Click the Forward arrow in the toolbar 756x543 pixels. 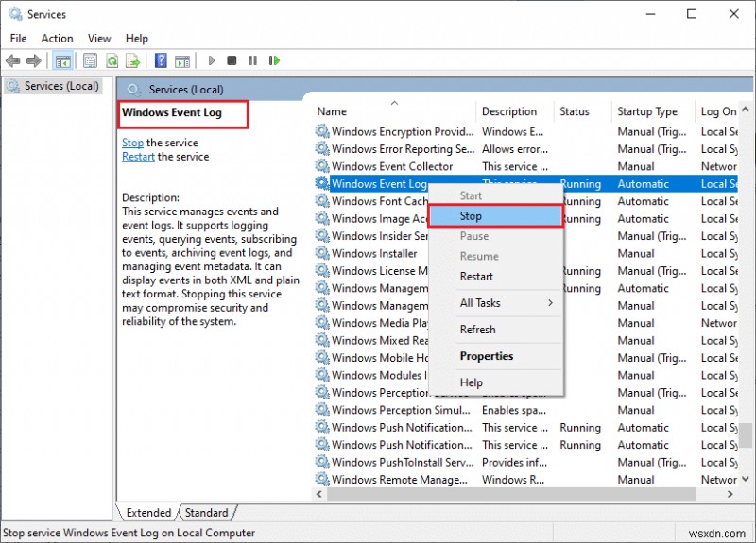[x=35, y=60]
